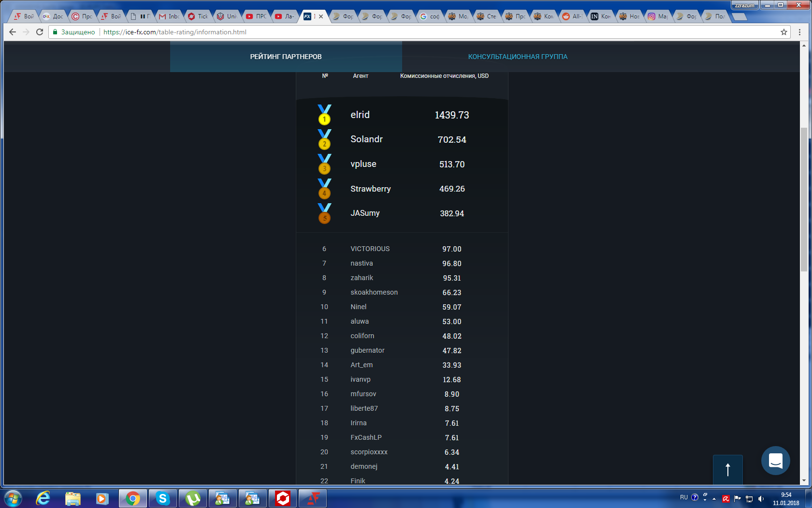Select agent FxCashLP in the list

tap(366, 437)
